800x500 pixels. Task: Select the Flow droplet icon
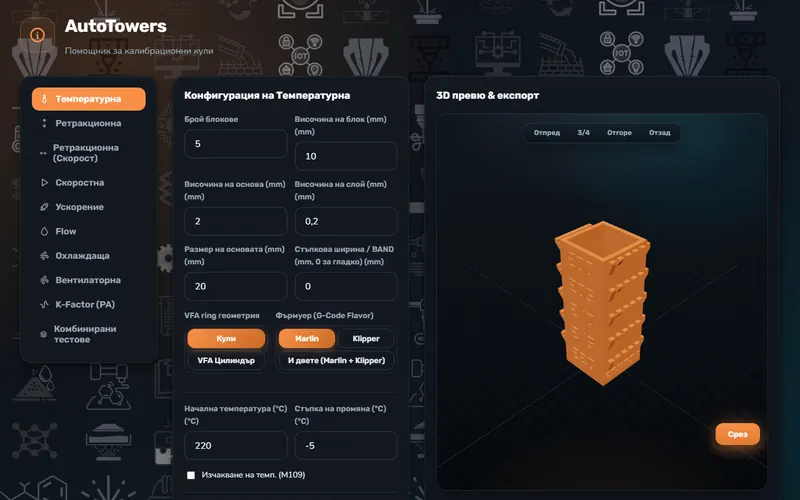tap(44, 231)
